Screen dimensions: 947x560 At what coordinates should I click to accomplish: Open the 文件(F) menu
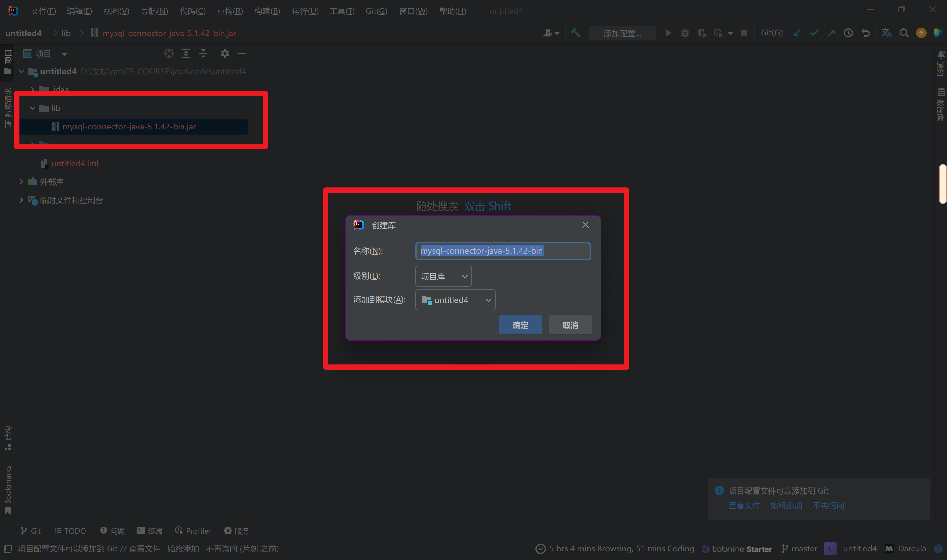click(x=43, y=11)
